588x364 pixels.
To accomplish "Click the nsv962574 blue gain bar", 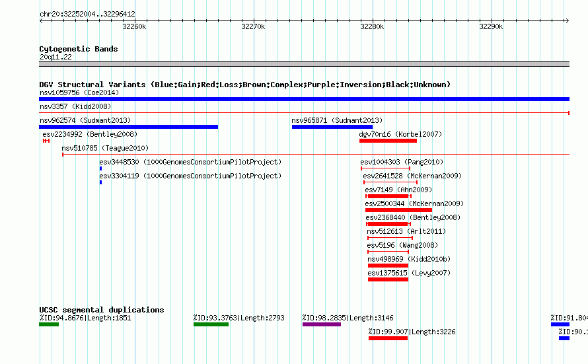I will point(129,127).
